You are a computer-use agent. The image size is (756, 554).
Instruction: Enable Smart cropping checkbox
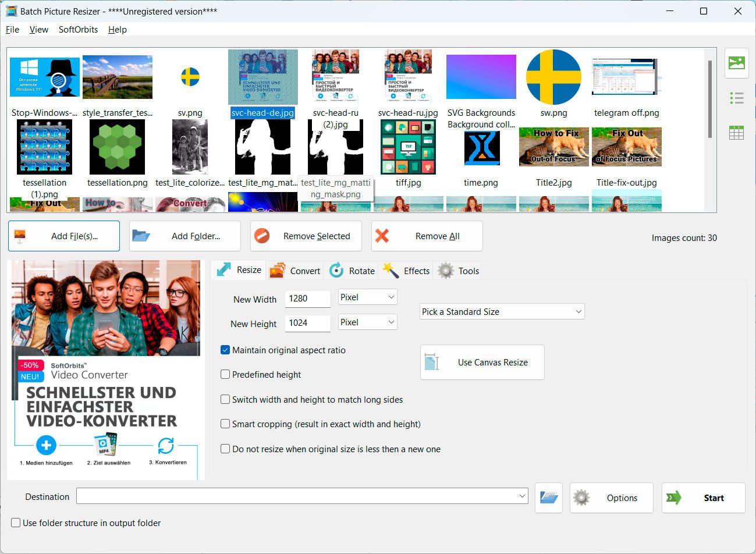click(225, 424)
